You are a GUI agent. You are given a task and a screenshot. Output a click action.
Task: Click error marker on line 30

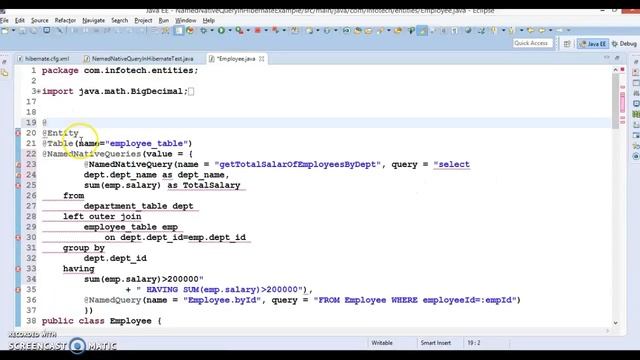click(18, 238)
